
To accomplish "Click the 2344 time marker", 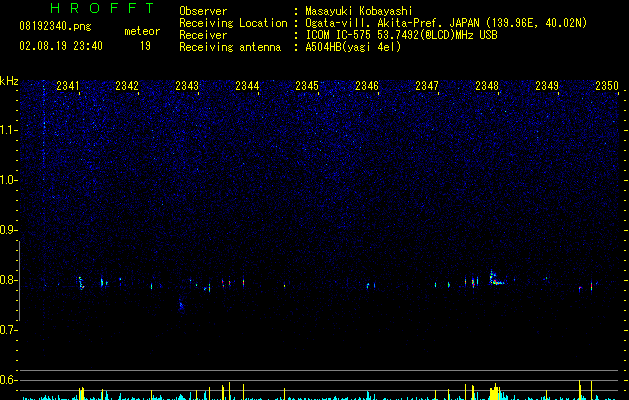I will pyautogui.click(x=247, y=85).
